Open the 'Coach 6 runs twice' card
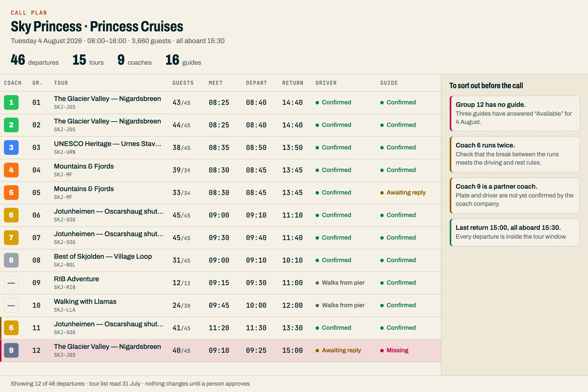The height and width of the screenshot is (392, 588). [x=514, y=154]
